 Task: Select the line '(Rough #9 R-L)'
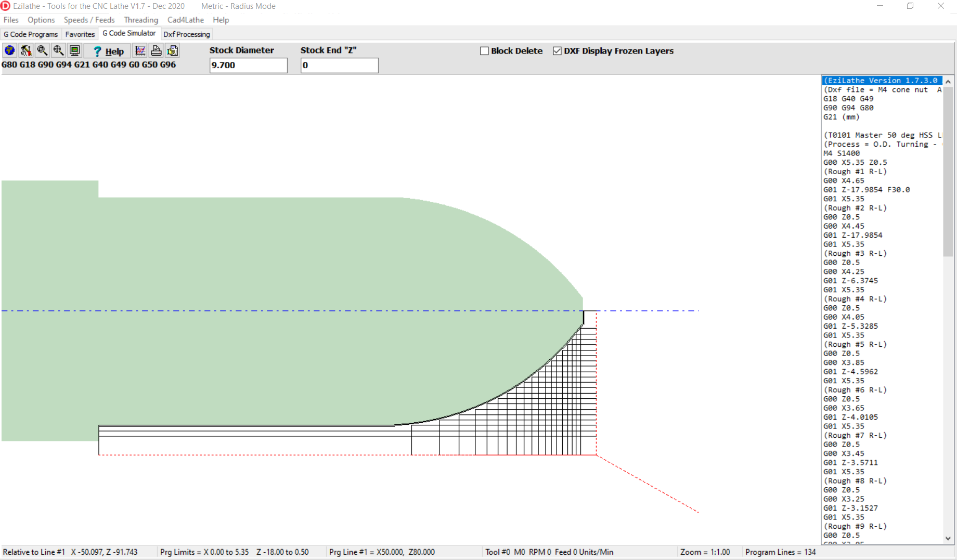point(855,527)
